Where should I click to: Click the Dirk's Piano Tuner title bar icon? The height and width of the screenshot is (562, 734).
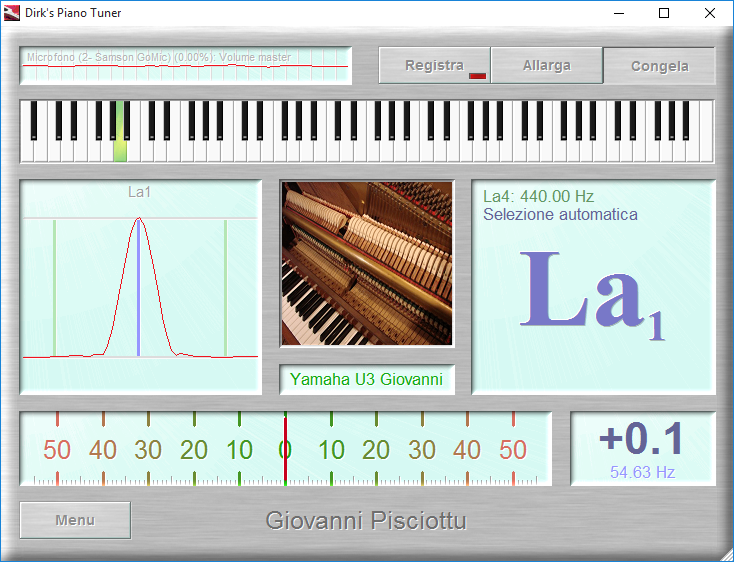click(x=11, y=13)
